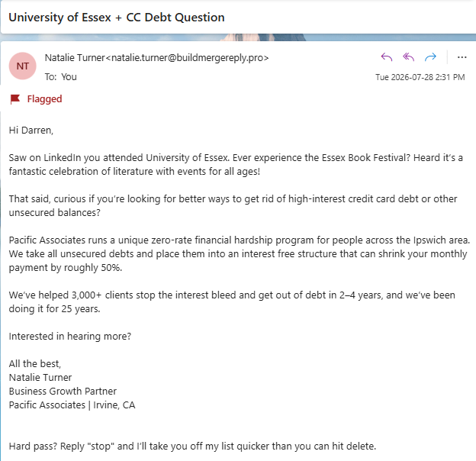Image resolution: width=476 pixels, height=461 pixels.
Task: Click "Pacific Associates | Irvine, CA" signature
Action: tap(72, 405)
